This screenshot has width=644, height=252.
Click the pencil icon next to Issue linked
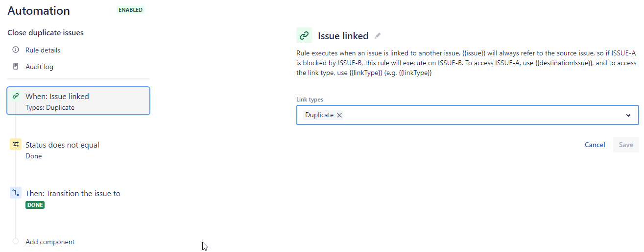tap(377, 36)
